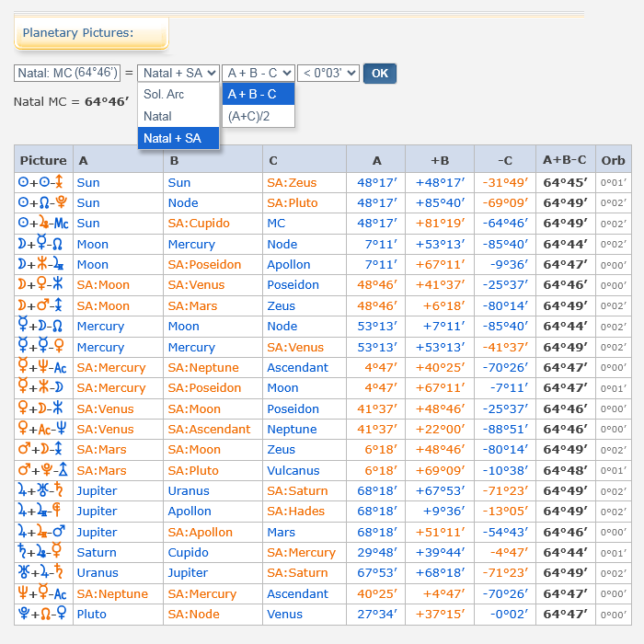644x644 pixels.
Task: Click SA Moon+Venus-Poseidon picture glyph
Action: tap(40, 284)
